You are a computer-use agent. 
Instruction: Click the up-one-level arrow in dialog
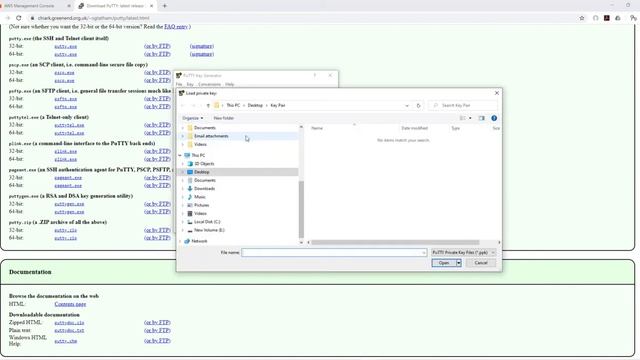[208, 105]
